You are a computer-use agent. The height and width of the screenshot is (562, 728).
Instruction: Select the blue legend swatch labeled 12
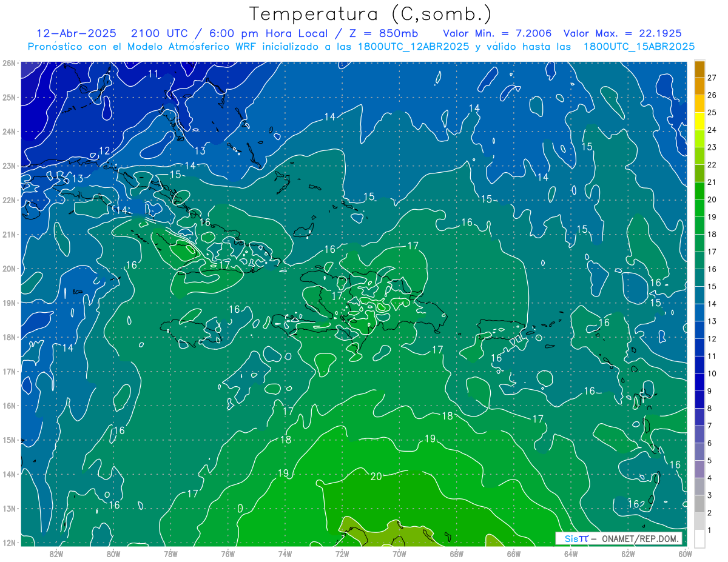pos(699,330)
